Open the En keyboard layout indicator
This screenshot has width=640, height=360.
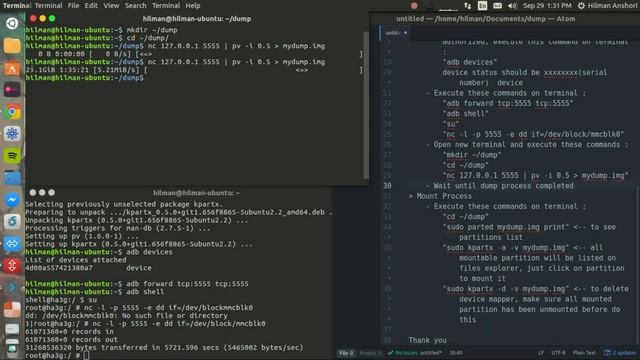click(x=482, y=6)
